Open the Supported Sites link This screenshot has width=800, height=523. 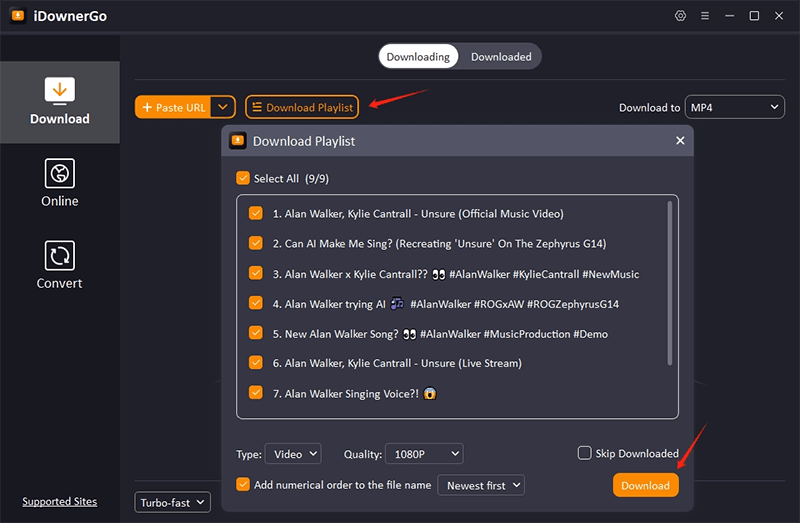pos(60,502)
